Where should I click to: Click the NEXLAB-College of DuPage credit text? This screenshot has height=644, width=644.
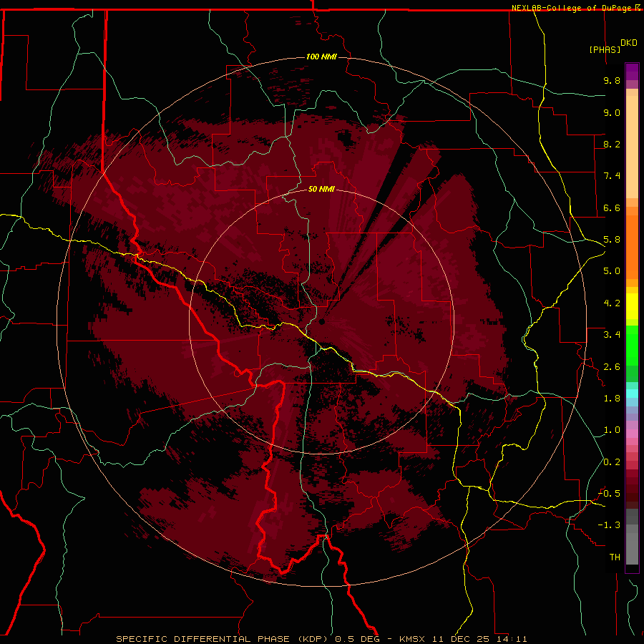coord(571,8)
